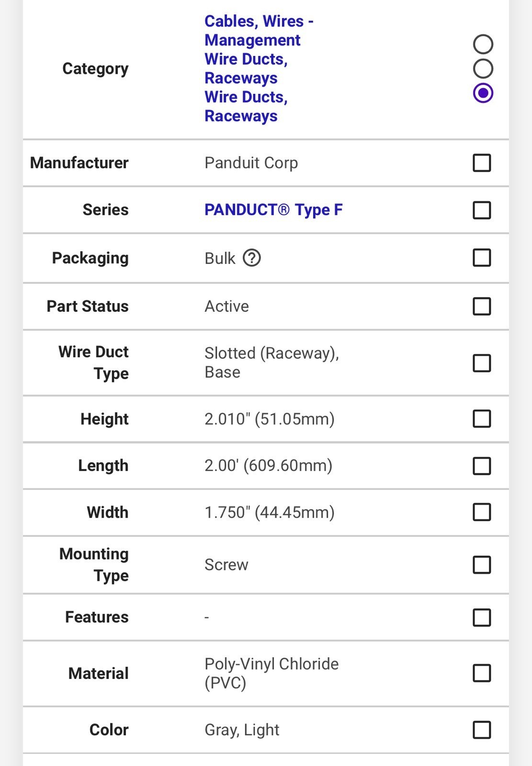Enable the Packaging Bulk checkbox

click(x=482, y=258)
